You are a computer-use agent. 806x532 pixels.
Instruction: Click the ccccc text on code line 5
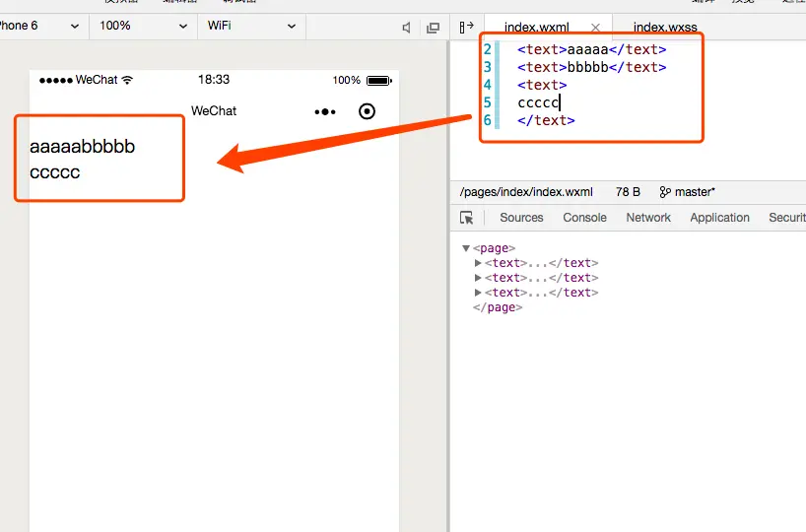pos(538,102)
